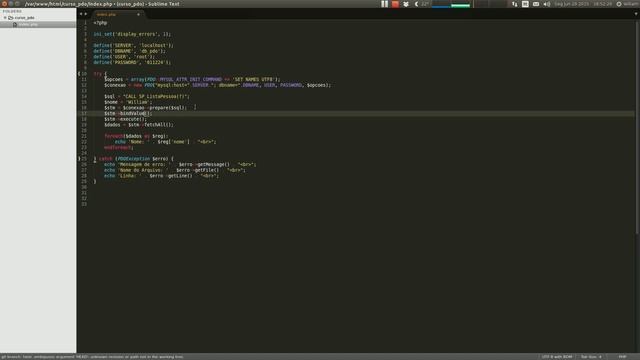Collapse the curso_pdo folder triangle
This screenshot has width=640, height=360.
pyautogui.click(x=5, y=18)
